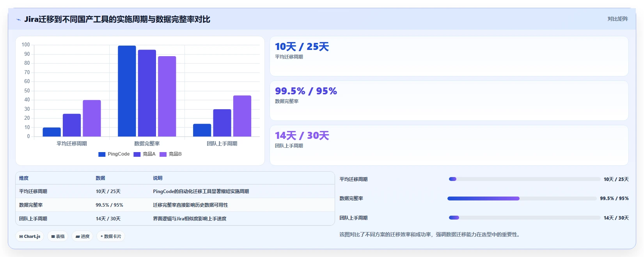The width and height of the screenshot is (644, 257).
Task: Click the table cell 99.5% / 95%
Action: pyautogui.click(x=110, y=205)
